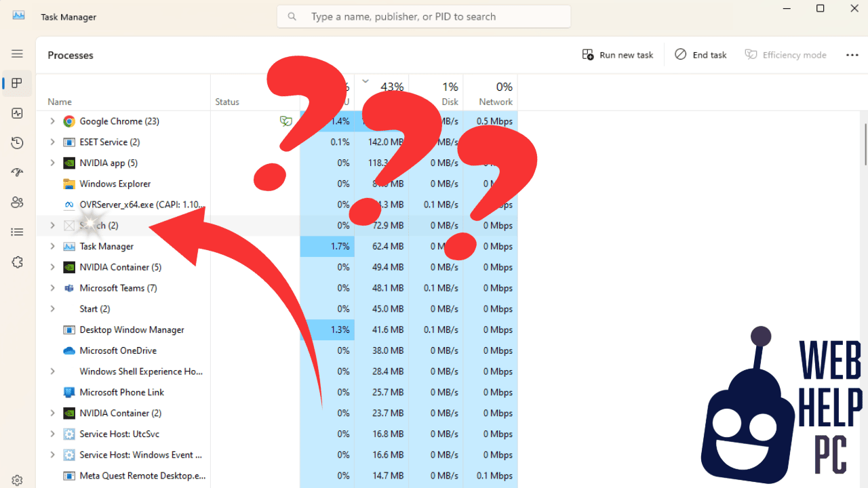The height and width of the screenshot is (488, 868).
Task: Click the Service Host: UtcSvc gear icon
Action: coord(68,434)
